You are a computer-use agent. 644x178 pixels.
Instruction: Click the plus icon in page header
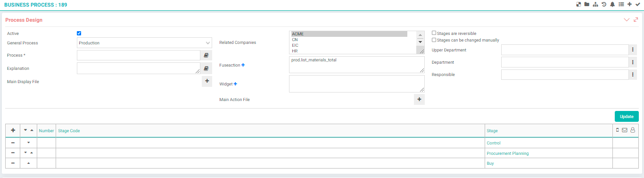(x=629, y=4)
